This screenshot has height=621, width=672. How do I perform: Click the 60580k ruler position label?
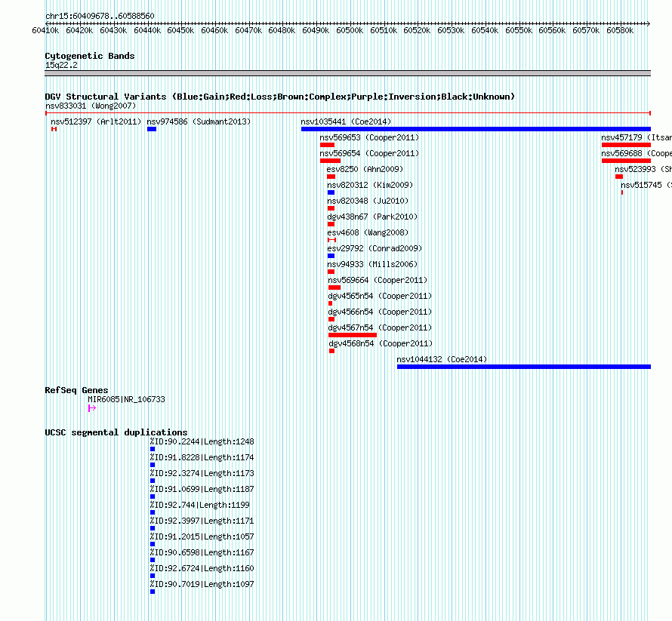point(620,30)
